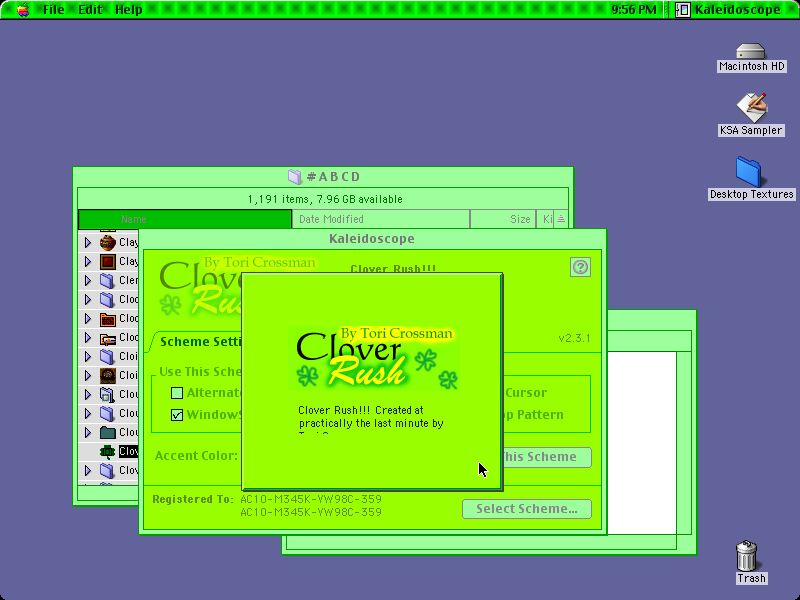
Task: Click the Accent Color: label
Action: [x=196, y=456]
